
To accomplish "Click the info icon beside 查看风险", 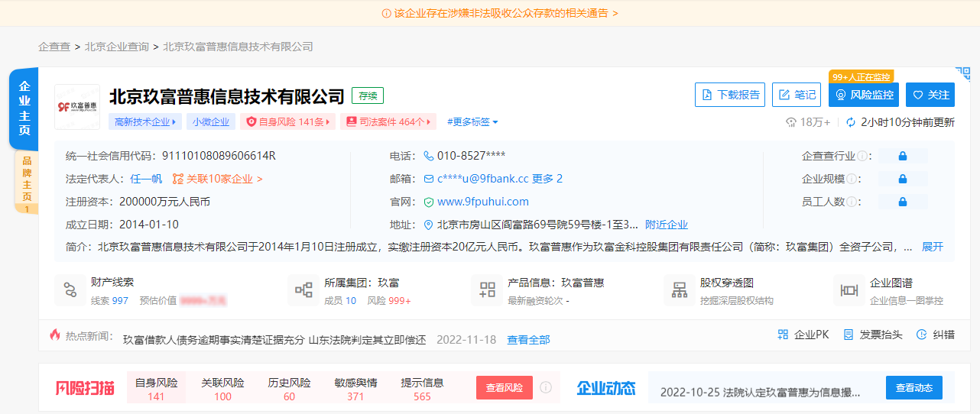I will tap(546, 387).
